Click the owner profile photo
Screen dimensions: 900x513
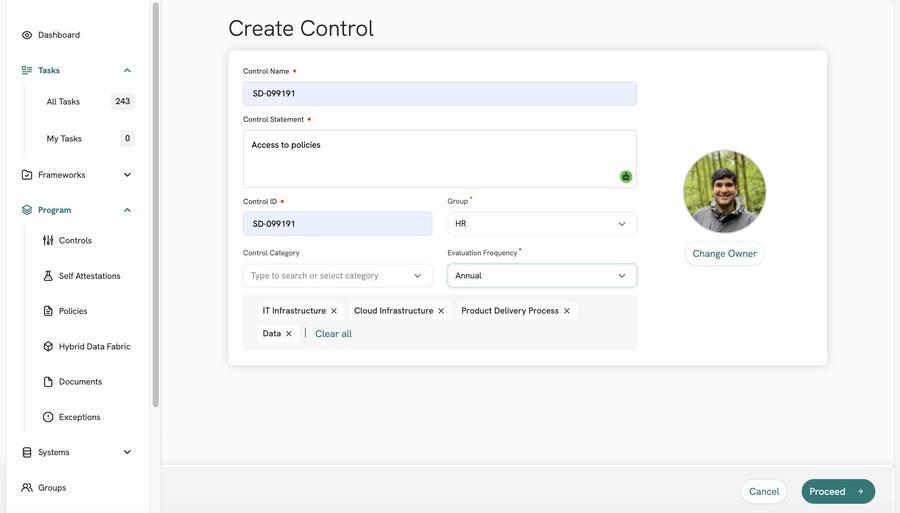pyautogui.click(x=724, y=192)
